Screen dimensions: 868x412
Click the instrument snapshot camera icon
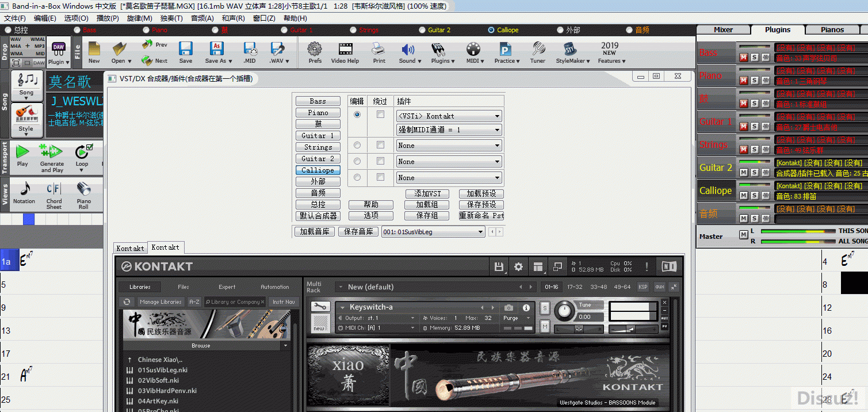tap(509, 308)
